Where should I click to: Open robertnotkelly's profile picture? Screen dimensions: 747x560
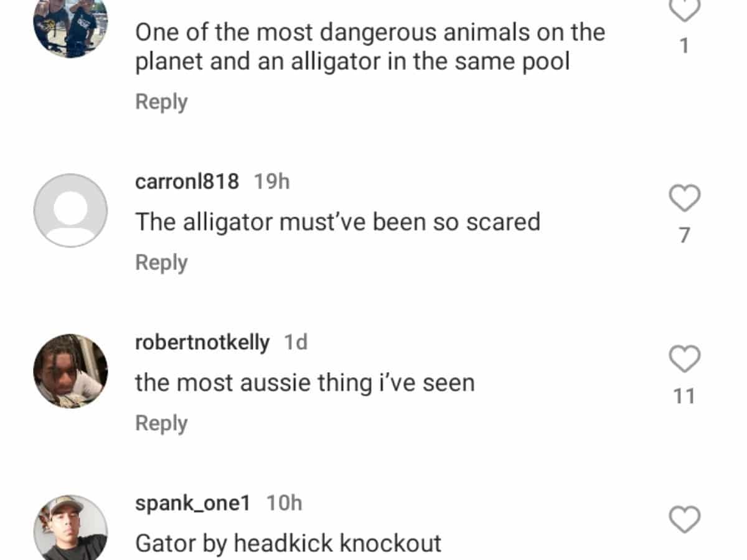pyautogui.click(x=70, y=371)
